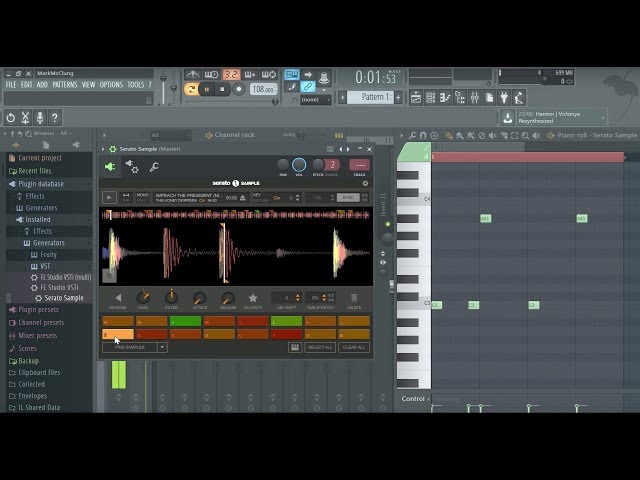640x480 pixels.
Task: Click the CLEAR ALL button
Action: tap(354, 347)
